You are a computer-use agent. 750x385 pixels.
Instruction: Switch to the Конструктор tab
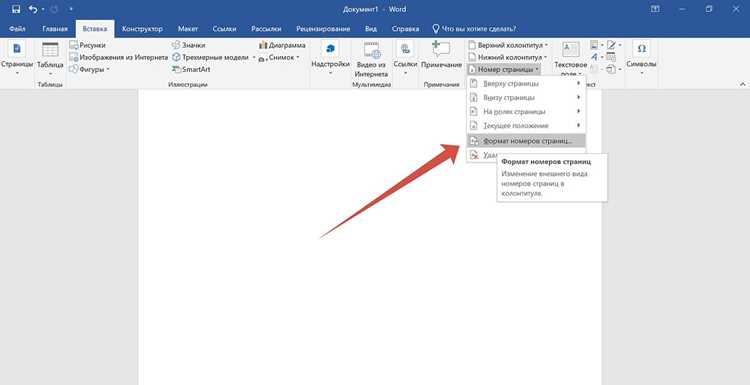pyautogui.click(x=142, y=29)
